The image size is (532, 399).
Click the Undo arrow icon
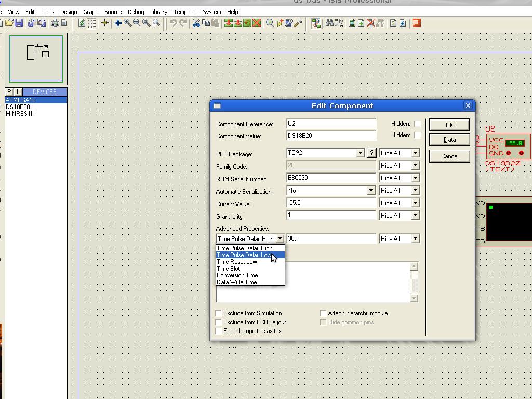173,23
